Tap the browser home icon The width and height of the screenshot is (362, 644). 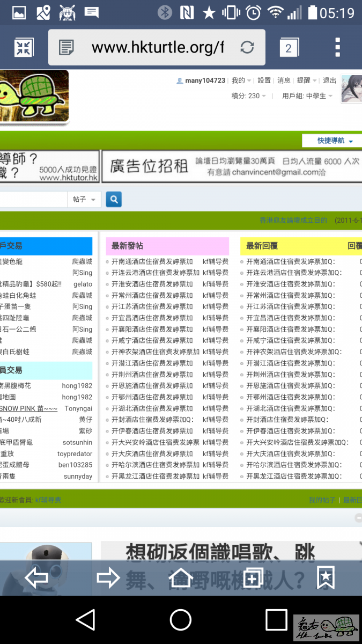click(x=181, y=578)
